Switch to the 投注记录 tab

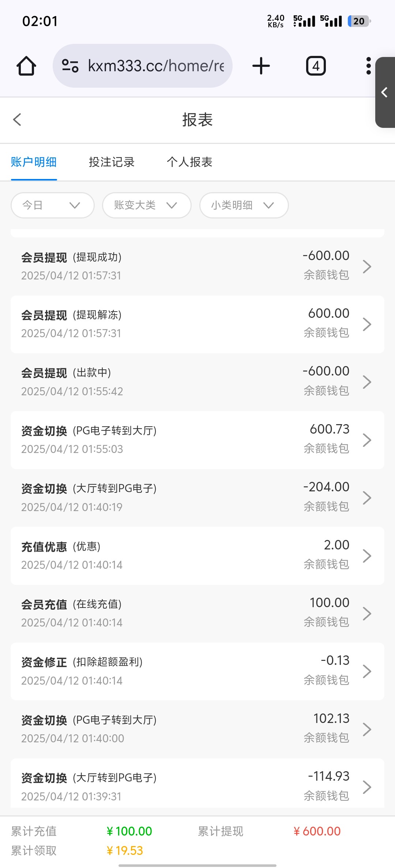coord(112,162)
